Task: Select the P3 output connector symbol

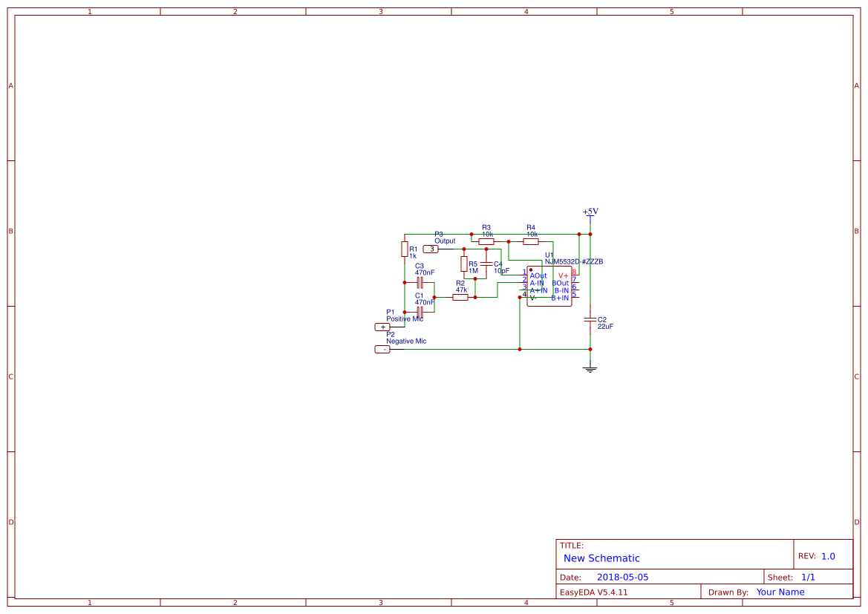Action: 431,249
